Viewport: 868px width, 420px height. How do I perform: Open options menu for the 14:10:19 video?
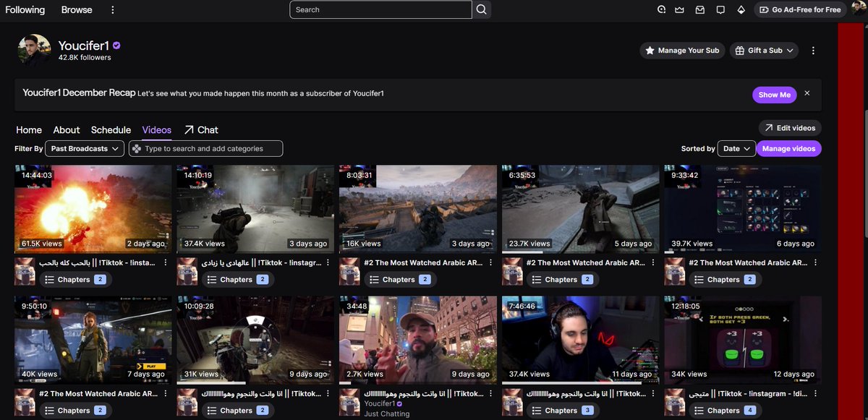pos(328,263)
